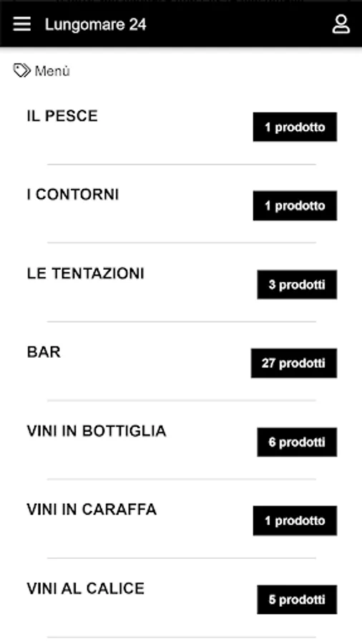Viewport: 362px width, 644px height.
Task: Tap the 5 prodotti badge
Action: pyautogui.click(x=297, y=600)
